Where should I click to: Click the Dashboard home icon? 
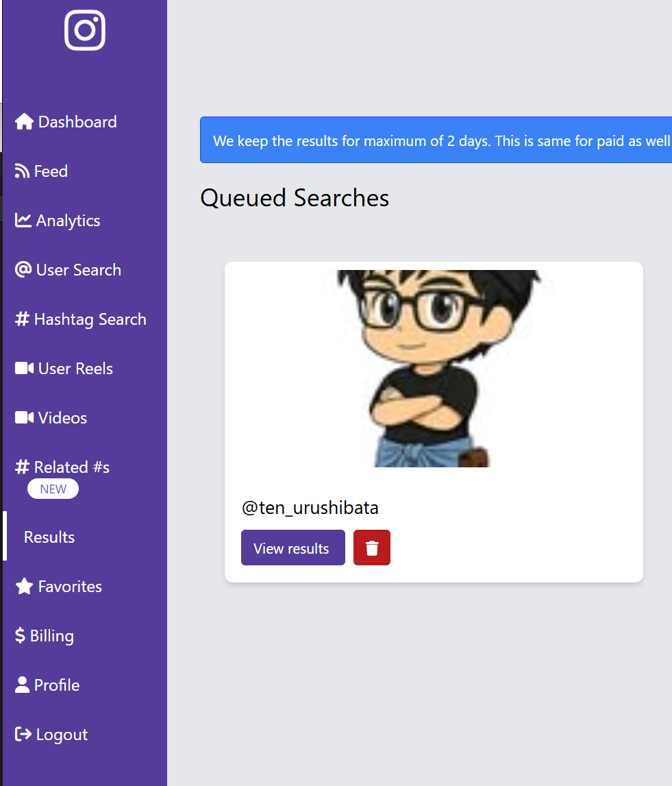[24, 122]
